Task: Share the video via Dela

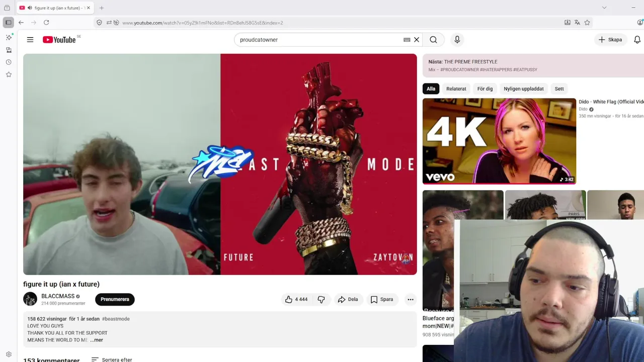Action: click(348, 299)
